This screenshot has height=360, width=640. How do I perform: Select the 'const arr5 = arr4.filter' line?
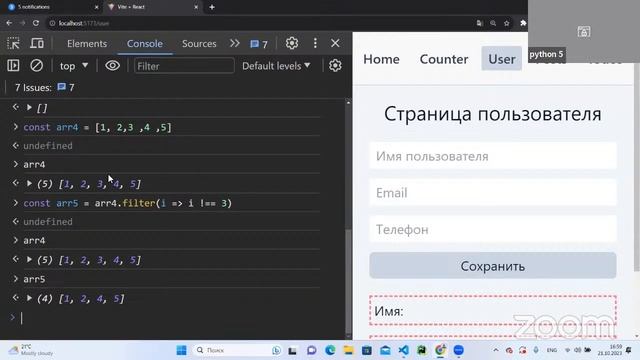coord(127,203)
